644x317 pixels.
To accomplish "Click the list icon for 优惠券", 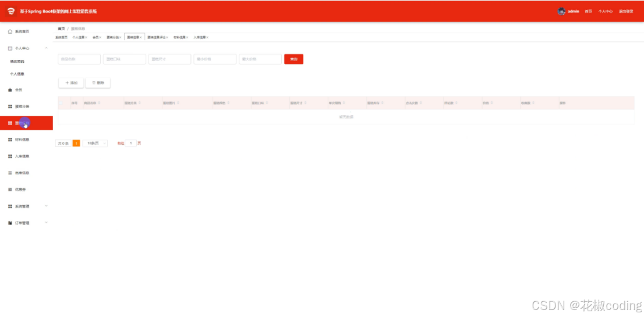I will (10, 190).
